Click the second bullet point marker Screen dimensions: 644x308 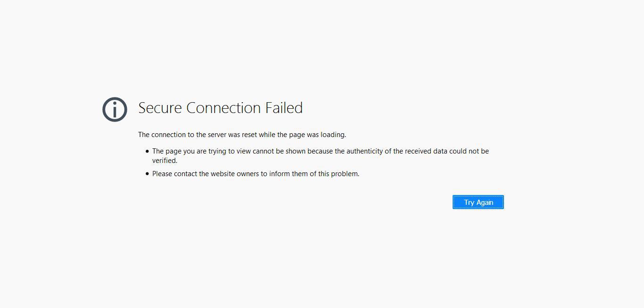tap(147, 173)
